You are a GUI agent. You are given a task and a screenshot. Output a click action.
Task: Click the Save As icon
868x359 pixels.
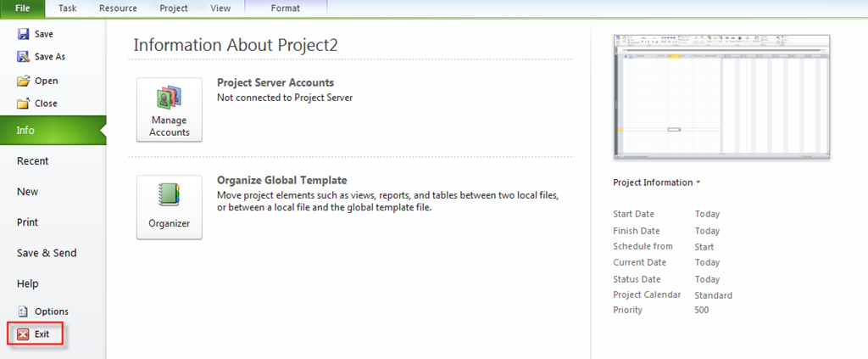click(23, 57)
